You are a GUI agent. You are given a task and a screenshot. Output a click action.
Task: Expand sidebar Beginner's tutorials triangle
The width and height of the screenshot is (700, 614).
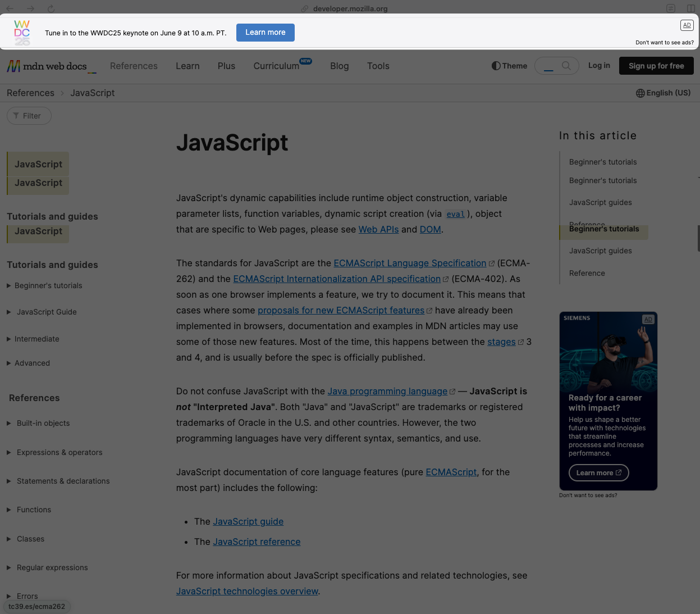pyautogui.click(x=9, y=285)
